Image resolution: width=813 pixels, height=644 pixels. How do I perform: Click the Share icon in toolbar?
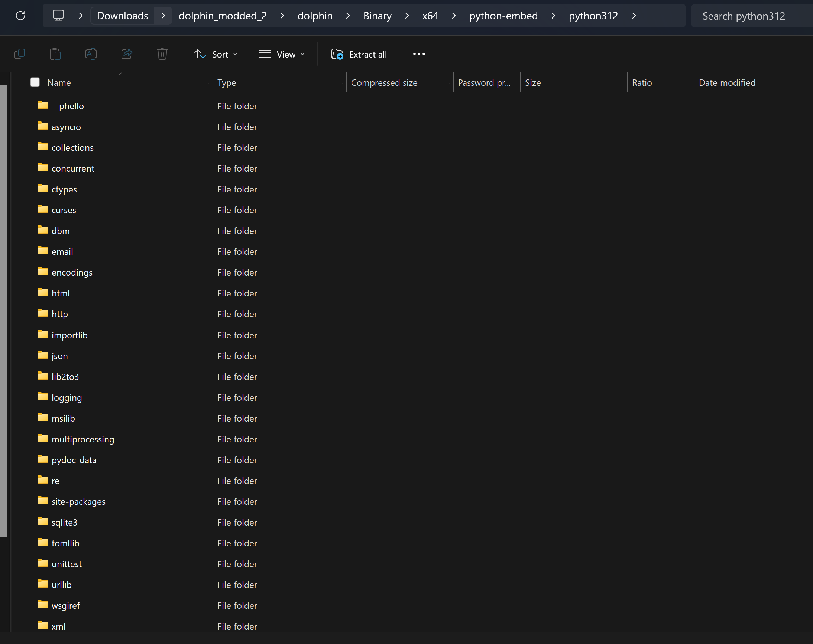click(127, 54)
